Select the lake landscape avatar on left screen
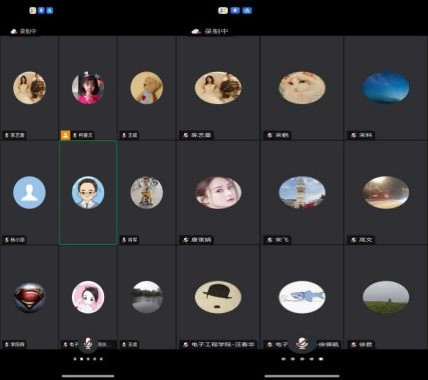This screenshot has width=428, height=380. coord(147,297)
